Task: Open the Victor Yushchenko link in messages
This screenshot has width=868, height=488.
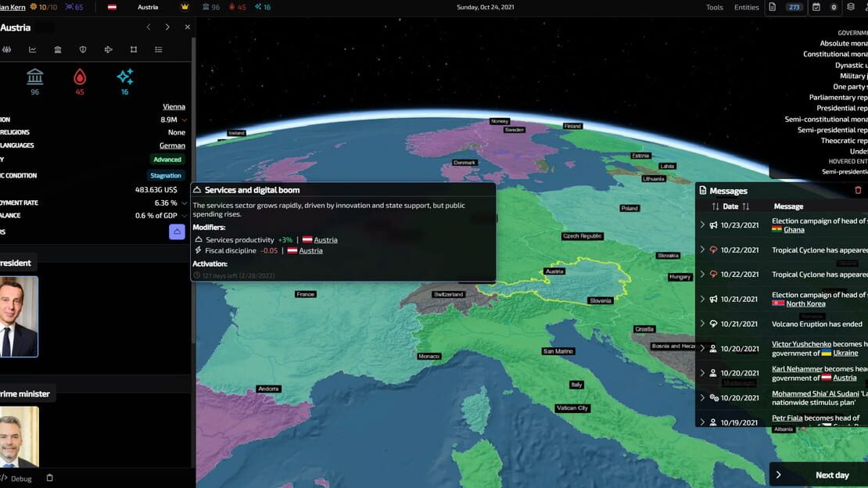Action: (x=802, y=344)
